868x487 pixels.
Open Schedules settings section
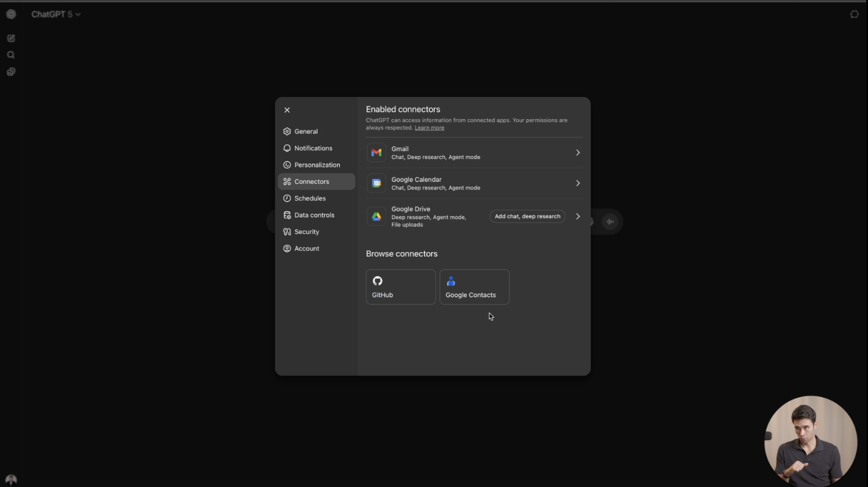tap(316, 198)
